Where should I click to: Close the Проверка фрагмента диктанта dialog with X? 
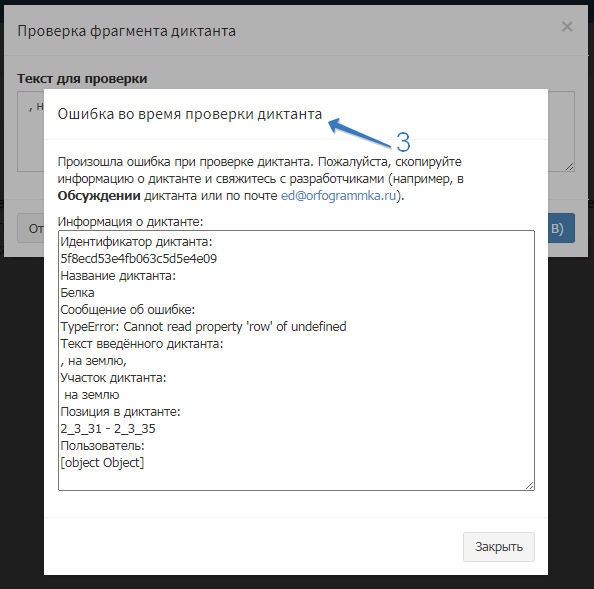pyautogui.click(x=567, y=27)
